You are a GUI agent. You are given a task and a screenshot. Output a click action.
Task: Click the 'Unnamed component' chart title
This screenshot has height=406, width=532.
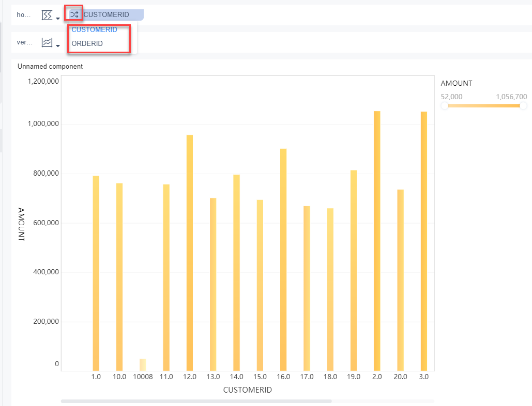click(50, 67)
